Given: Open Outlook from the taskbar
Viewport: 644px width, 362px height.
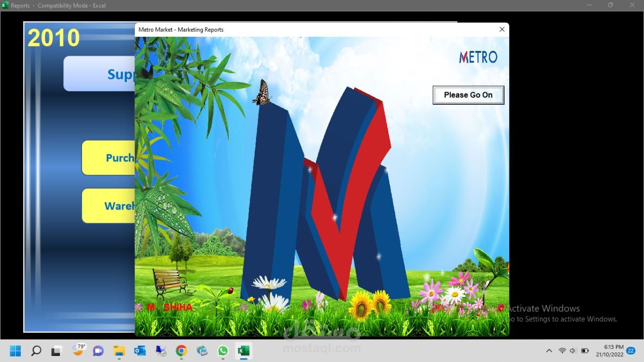Looking at the screenshot, I should 140,350.
